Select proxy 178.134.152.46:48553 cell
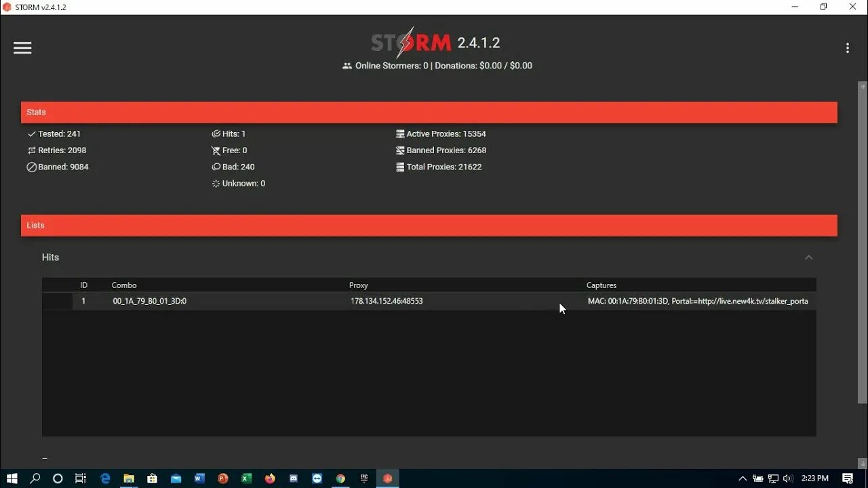The image size is (868, 488). click(x=387, y=301)
